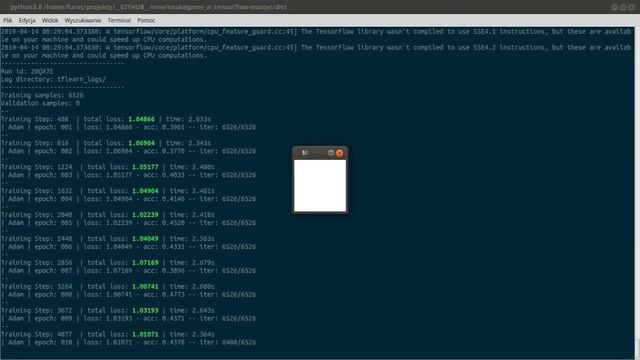Click the 'Training Step: 3672' text

click(x=36, y=310)
